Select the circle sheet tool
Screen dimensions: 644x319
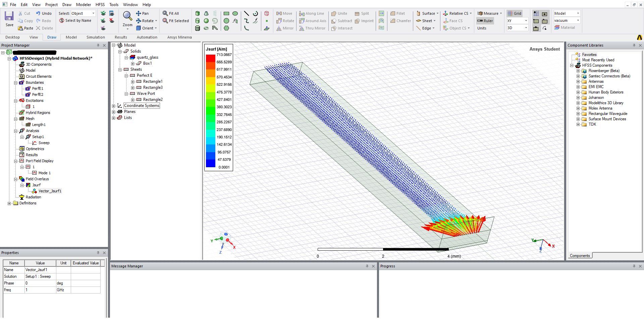click(226, 21)
